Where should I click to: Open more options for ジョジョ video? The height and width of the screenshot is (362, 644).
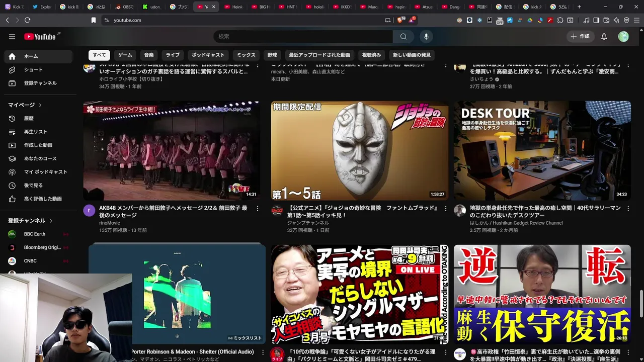446,208
